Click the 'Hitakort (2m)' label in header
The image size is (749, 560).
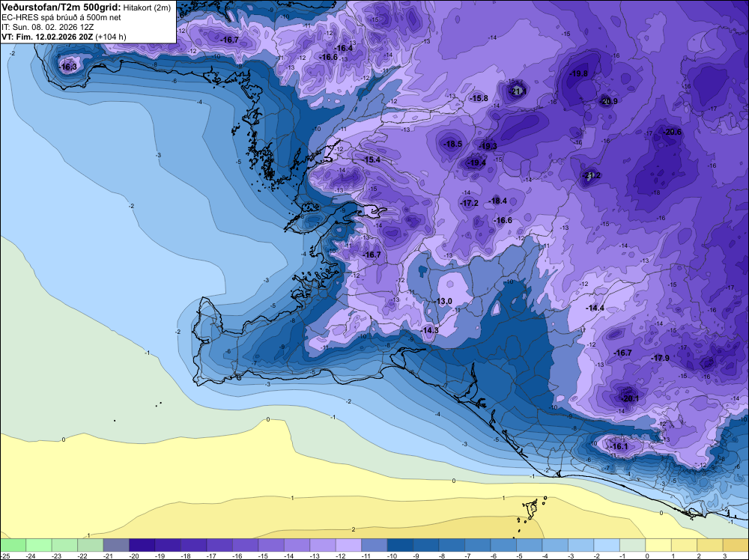pyautogui.click(x=147, y=7)
